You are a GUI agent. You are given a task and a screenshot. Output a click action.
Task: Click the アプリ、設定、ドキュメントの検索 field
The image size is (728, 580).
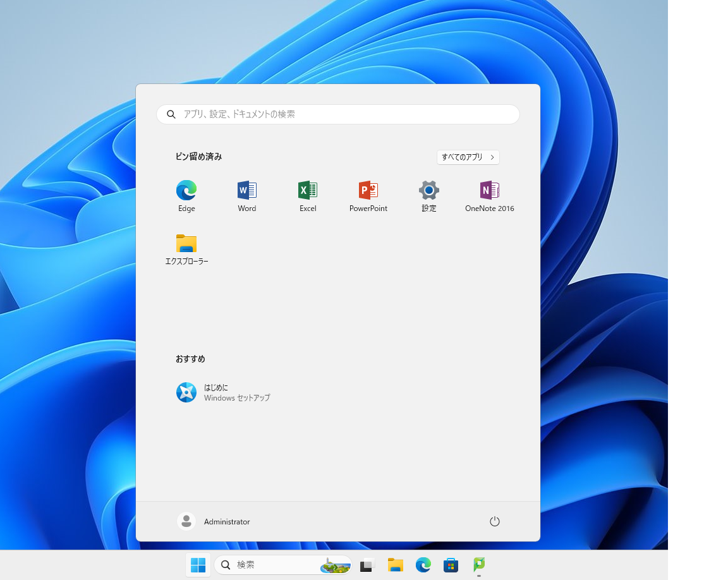338,114
